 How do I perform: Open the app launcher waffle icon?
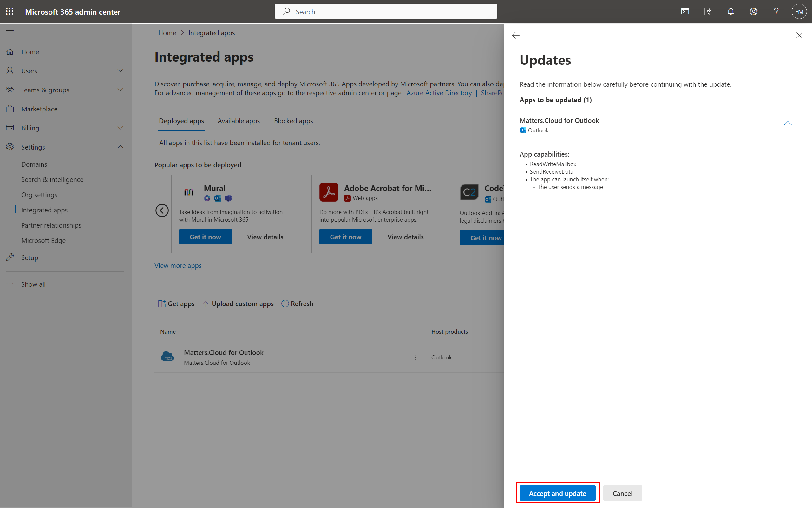pyautogui.click(x=10, y=11)
